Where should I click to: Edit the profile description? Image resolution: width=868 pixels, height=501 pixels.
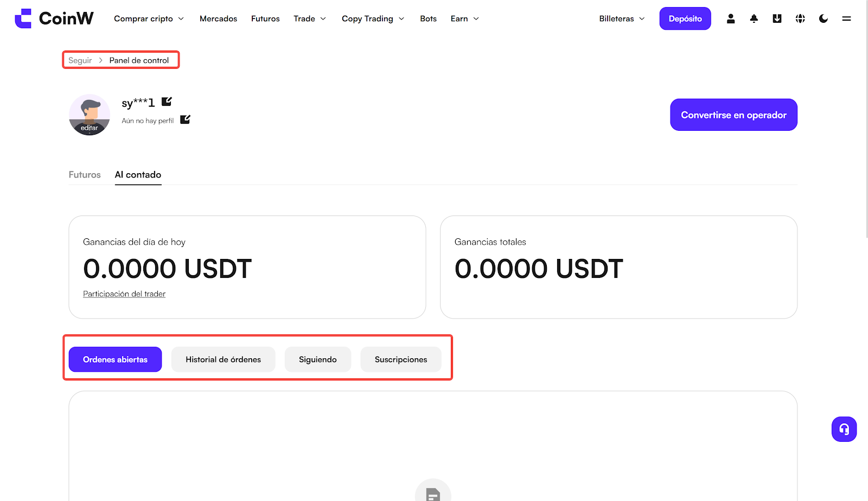click(185, 119)
